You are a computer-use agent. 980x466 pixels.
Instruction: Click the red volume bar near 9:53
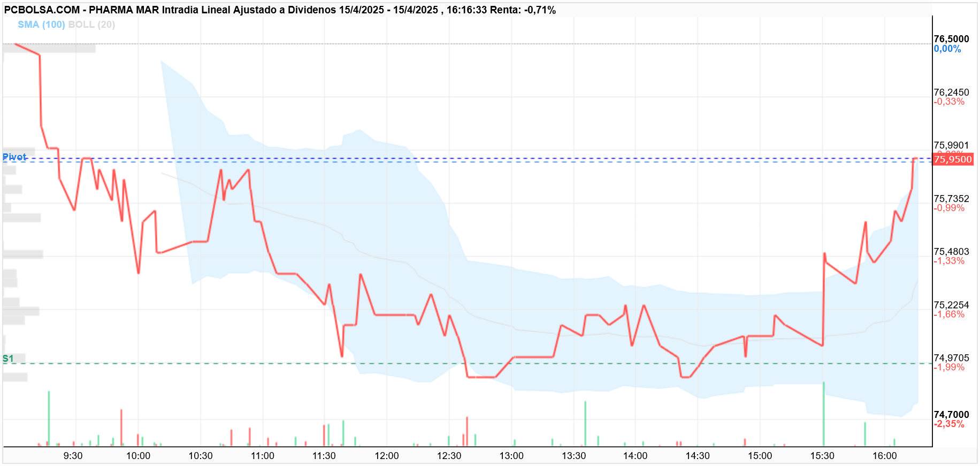point(121,428)
